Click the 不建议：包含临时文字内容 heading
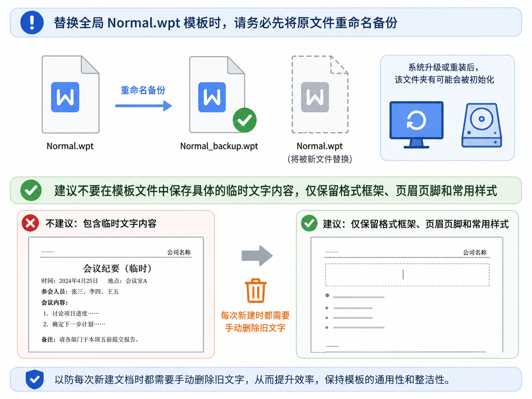 101,223
